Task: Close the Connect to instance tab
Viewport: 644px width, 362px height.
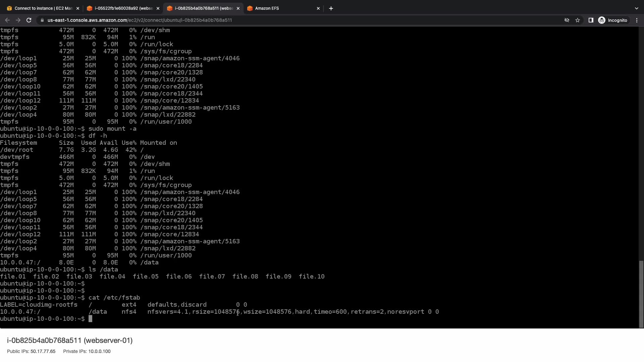Action: pyautogui.click(x=78, y=8)
